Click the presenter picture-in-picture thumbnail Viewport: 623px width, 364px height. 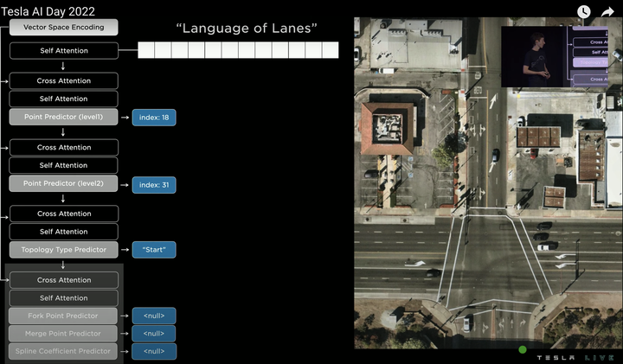coord(555,56)
